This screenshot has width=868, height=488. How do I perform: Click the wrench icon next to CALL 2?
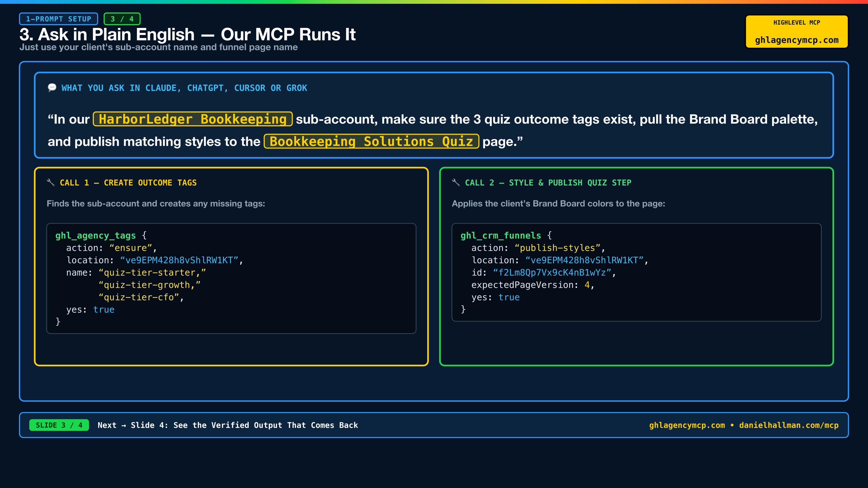456,182
